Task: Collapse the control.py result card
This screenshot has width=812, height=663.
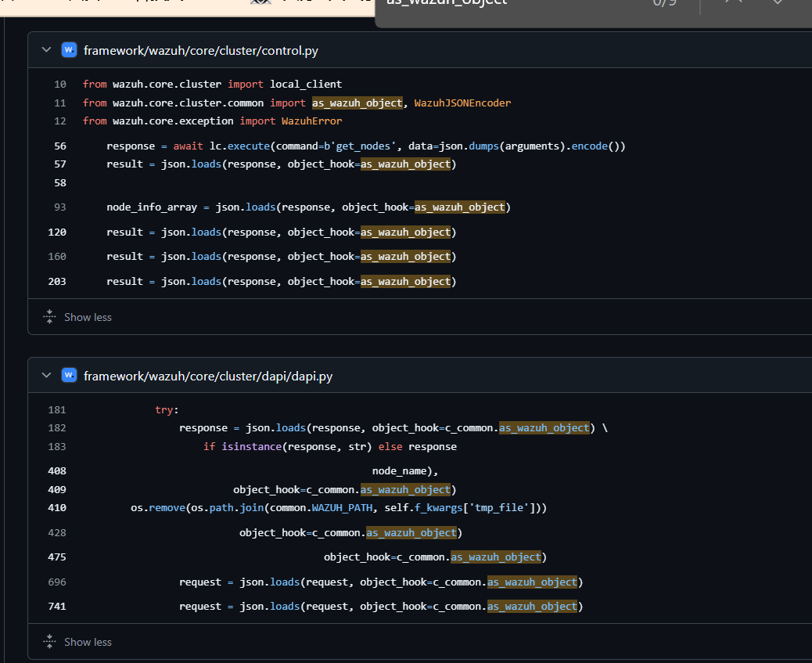Action: pos(47,50)
